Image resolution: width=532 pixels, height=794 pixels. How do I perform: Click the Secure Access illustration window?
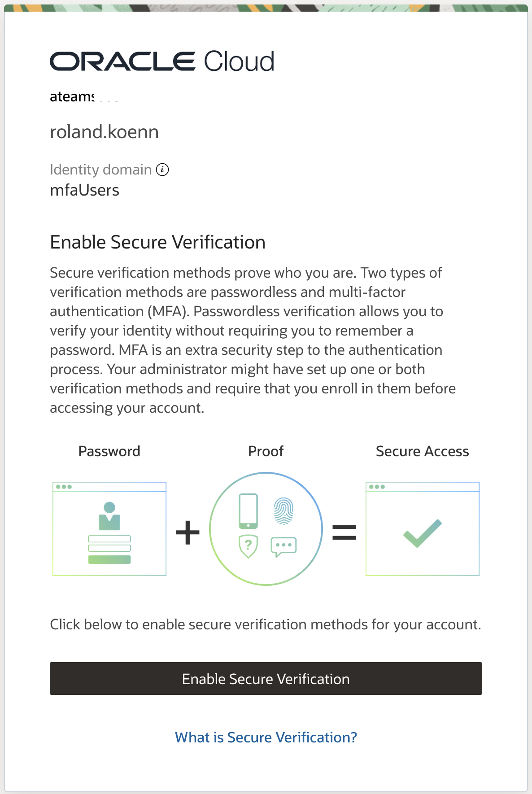coord(422,528)
